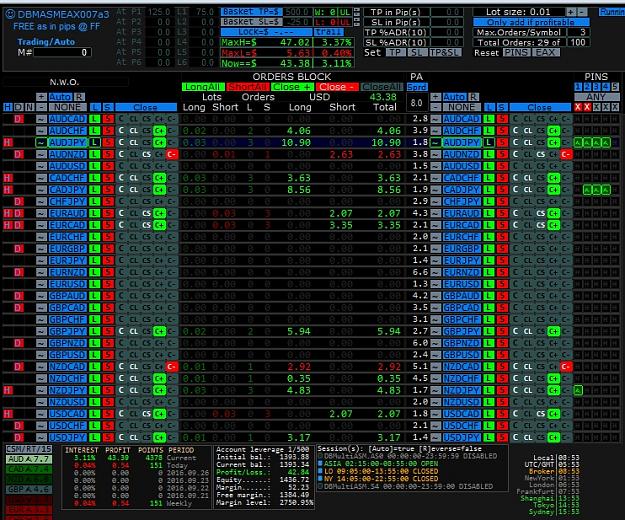
Task: Click the CloseAll button
Action: point(382,87)
